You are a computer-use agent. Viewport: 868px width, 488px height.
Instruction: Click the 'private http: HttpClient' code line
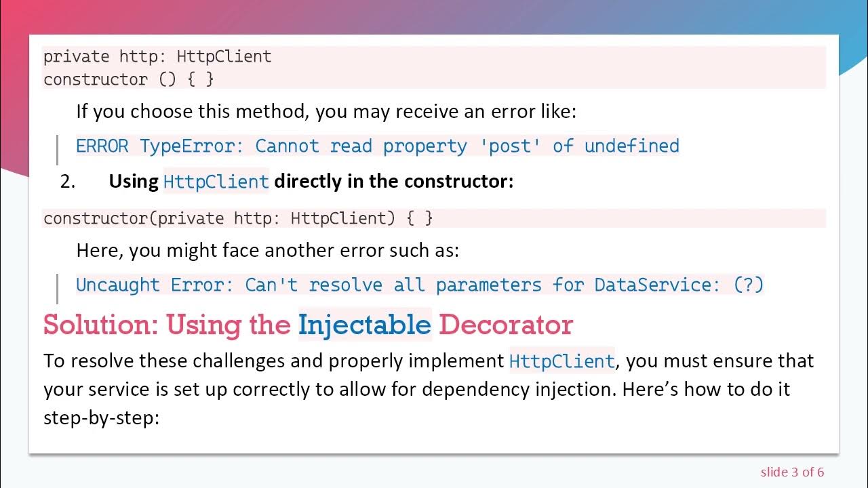coord(157,57)
